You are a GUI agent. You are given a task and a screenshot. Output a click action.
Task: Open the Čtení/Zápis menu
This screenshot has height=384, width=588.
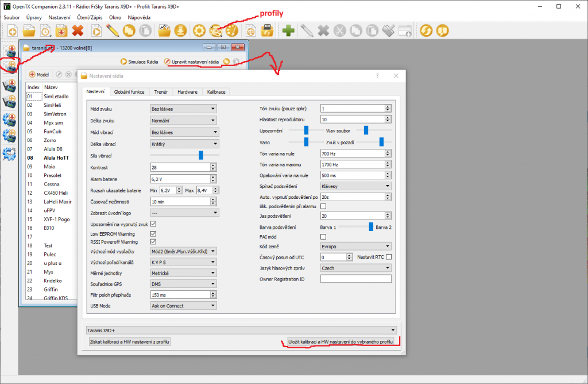[x=91, y=17]
